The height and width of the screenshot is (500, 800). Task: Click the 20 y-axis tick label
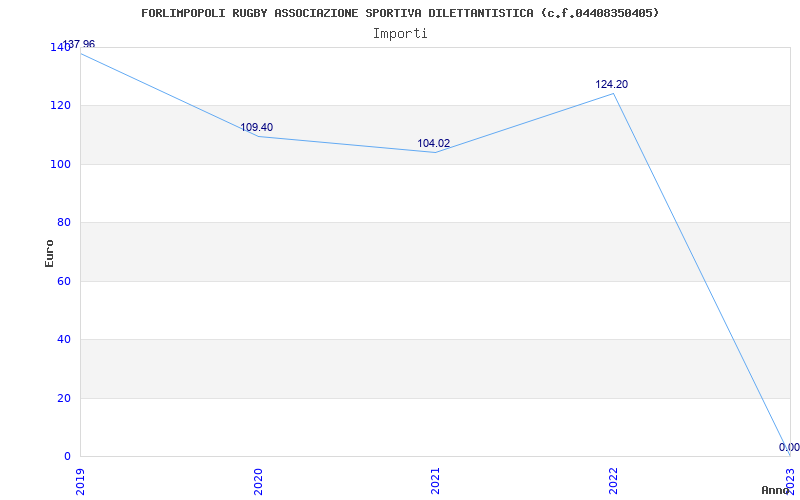coord(64,398)
